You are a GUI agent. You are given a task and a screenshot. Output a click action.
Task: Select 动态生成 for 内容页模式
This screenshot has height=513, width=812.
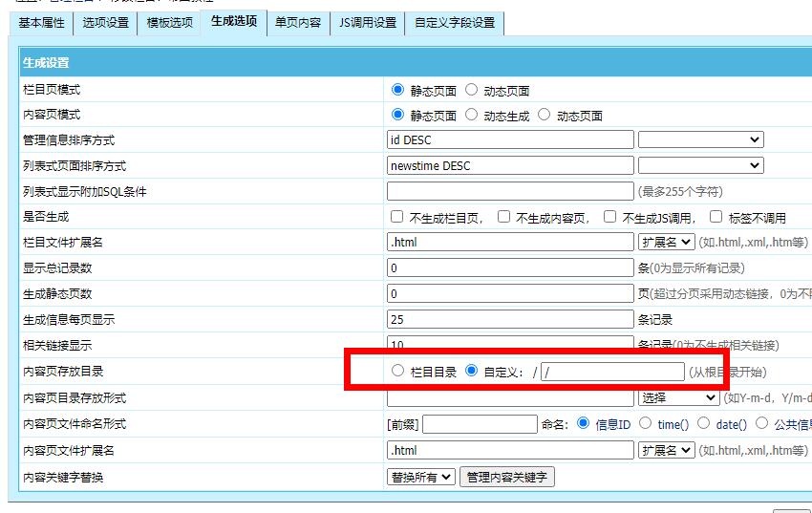pos(472,115)
